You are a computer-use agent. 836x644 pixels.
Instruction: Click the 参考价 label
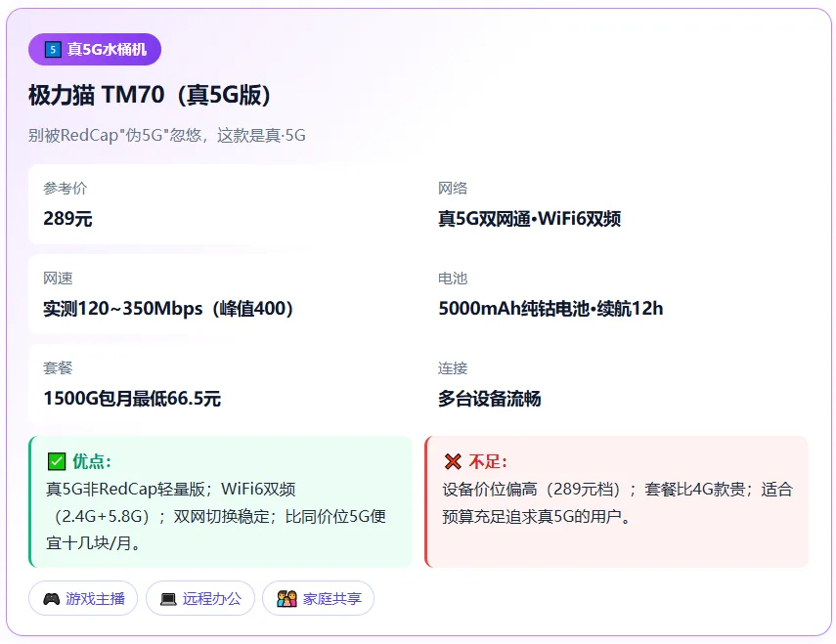(x=66, y=188)
